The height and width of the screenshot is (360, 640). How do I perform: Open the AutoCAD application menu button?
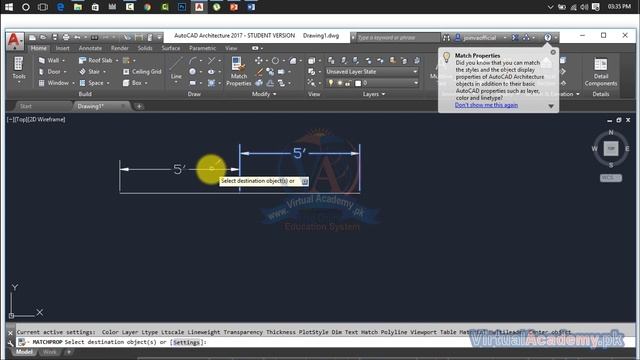click(x=14, y=41)
